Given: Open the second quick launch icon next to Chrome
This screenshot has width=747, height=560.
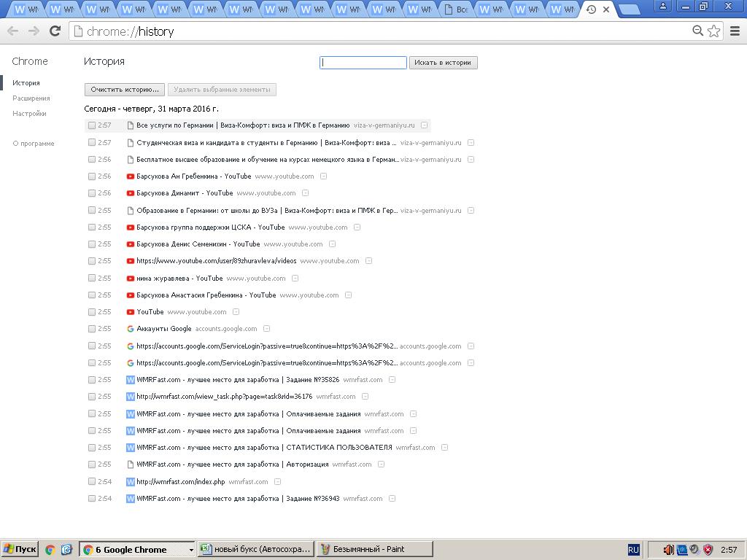Looking at the screenshot, I should coord(66,550).
